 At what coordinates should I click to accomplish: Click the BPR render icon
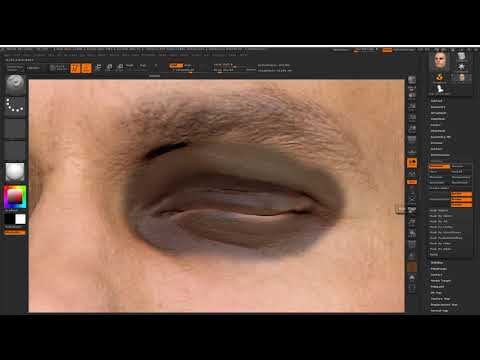[x=412, y=80]
